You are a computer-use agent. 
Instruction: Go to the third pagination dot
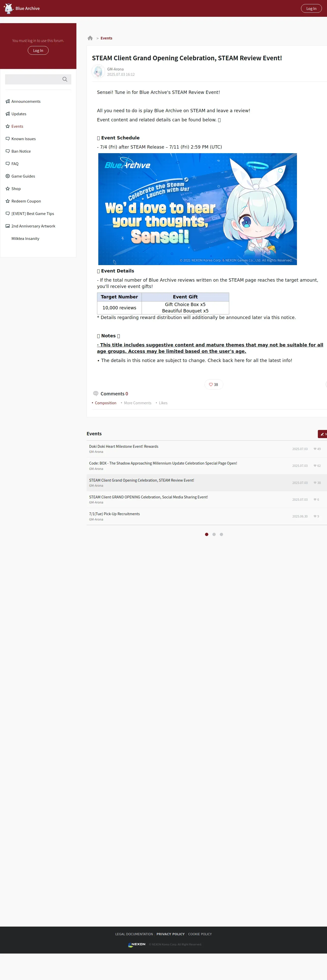pos(221,535)
